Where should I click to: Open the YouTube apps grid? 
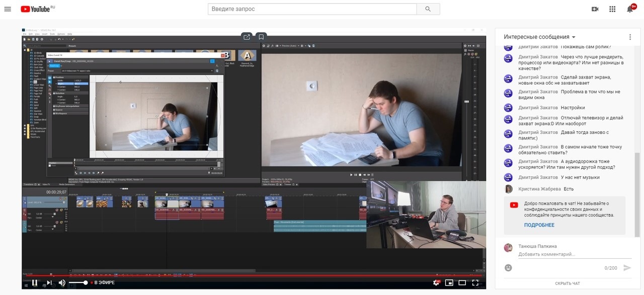pyautogui.click(x=612, y=9)
